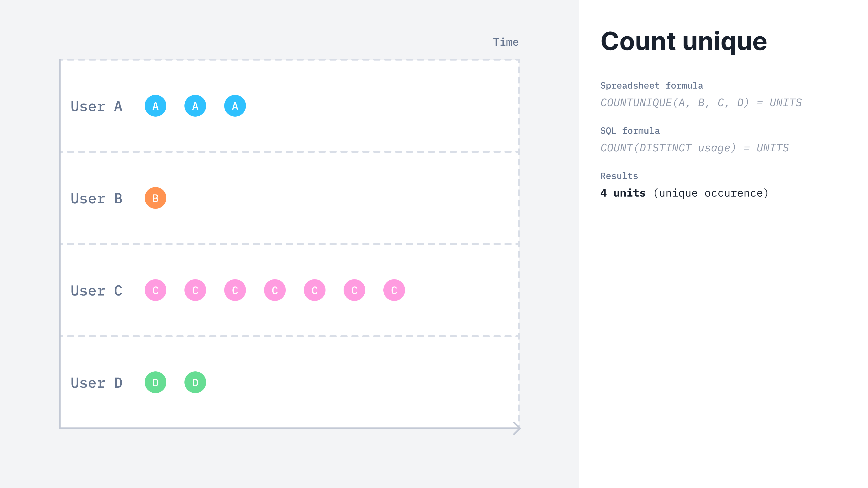Select the fourth pink C event circle
868x488 pixels.
[x=275, y=290]
